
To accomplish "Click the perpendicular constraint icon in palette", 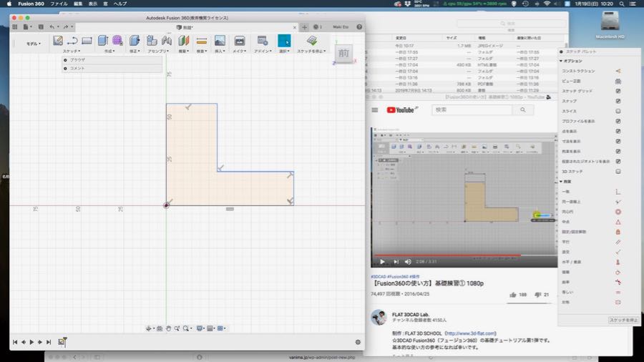I will pos(618,252).
